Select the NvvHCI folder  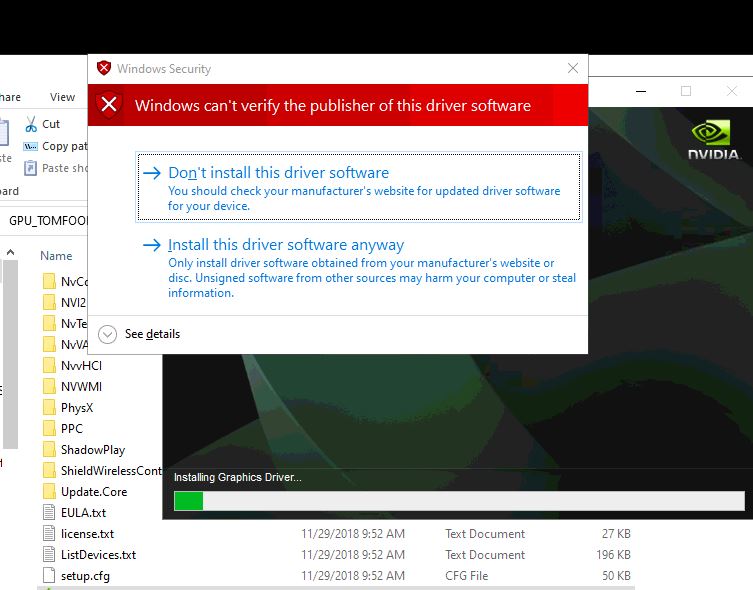(82, 366)
